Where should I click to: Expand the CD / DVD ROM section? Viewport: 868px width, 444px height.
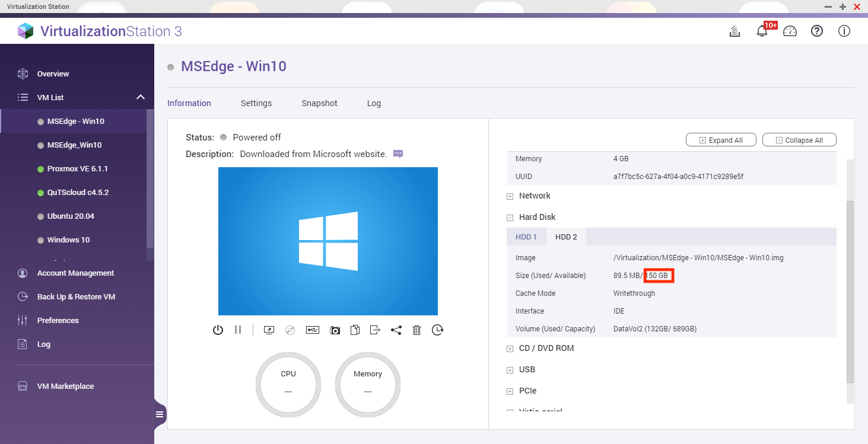(510, 349)
